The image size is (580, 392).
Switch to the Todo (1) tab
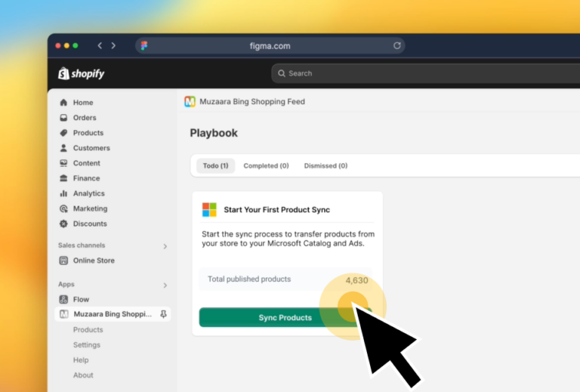tap(216, 165)
